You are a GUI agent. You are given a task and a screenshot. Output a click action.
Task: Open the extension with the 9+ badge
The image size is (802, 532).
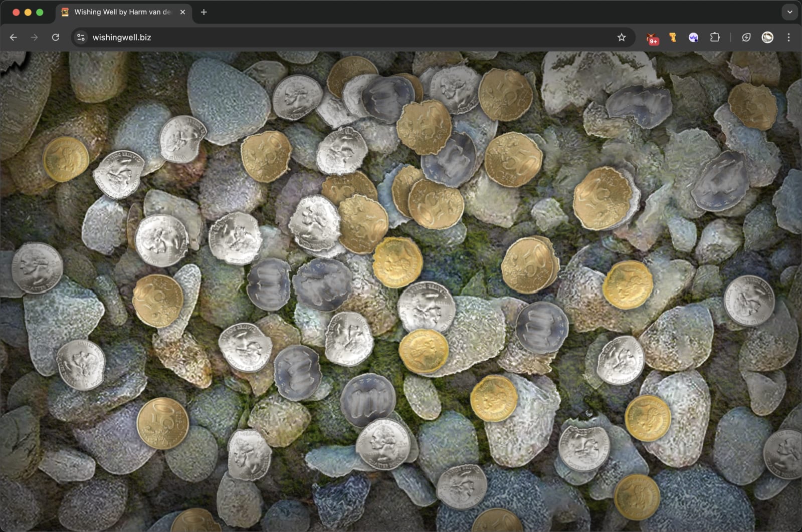(x=652, y=38)
